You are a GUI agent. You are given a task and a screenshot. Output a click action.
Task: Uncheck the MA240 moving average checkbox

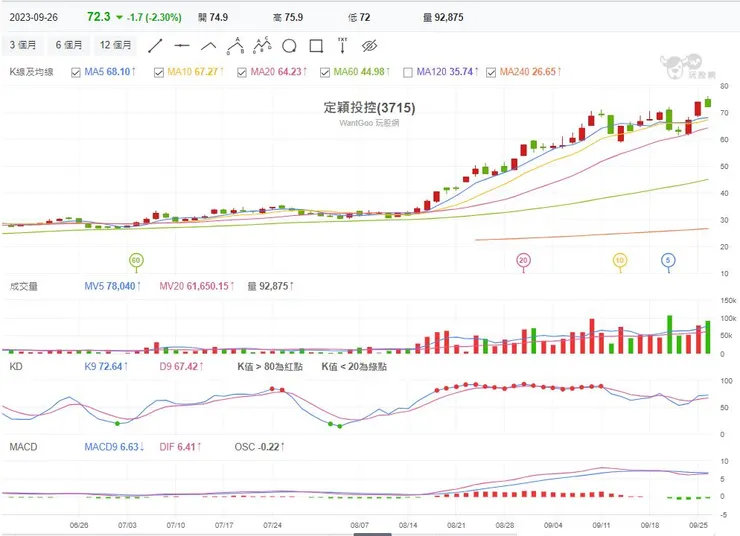[x=491, y=72]
